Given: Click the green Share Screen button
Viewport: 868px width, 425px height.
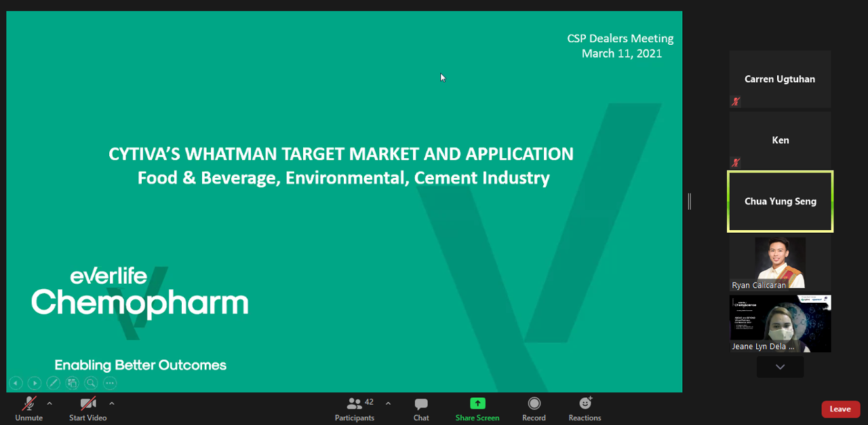Looking at the screenshot, I should (x=477, y=409).
